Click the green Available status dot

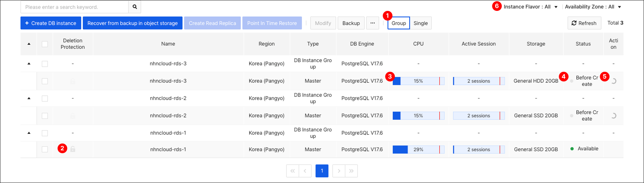pyautogui.click(x=572, y=149)
